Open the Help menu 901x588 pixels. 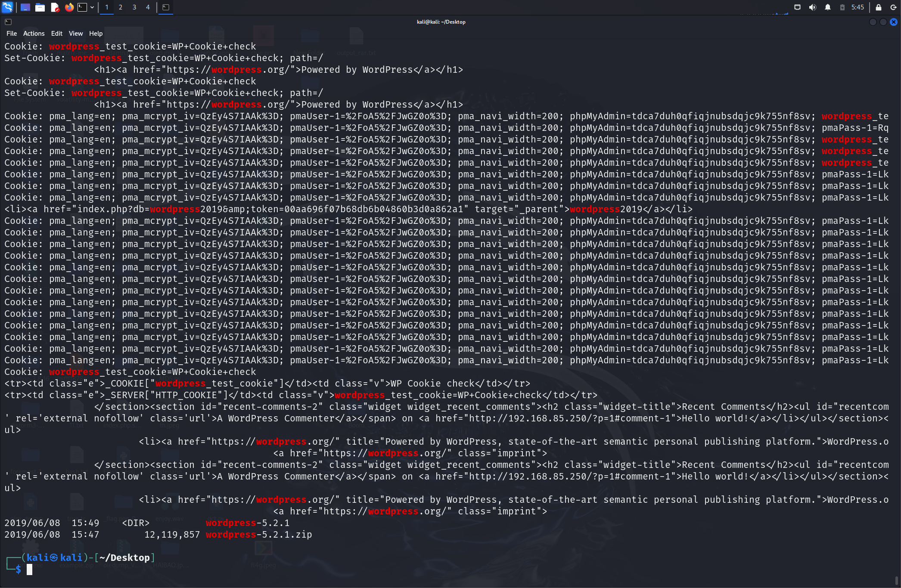[96, 34]
